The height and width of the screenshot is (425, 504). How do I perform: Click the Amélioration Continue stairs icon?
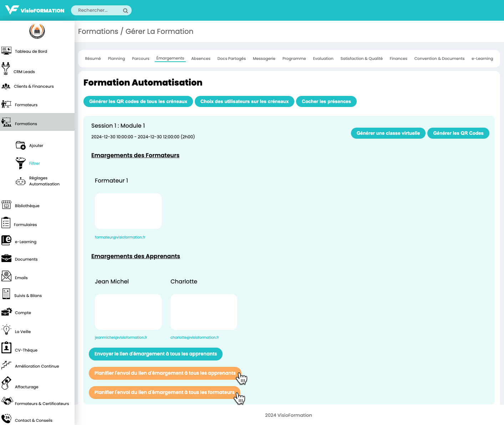coord(6,365)
